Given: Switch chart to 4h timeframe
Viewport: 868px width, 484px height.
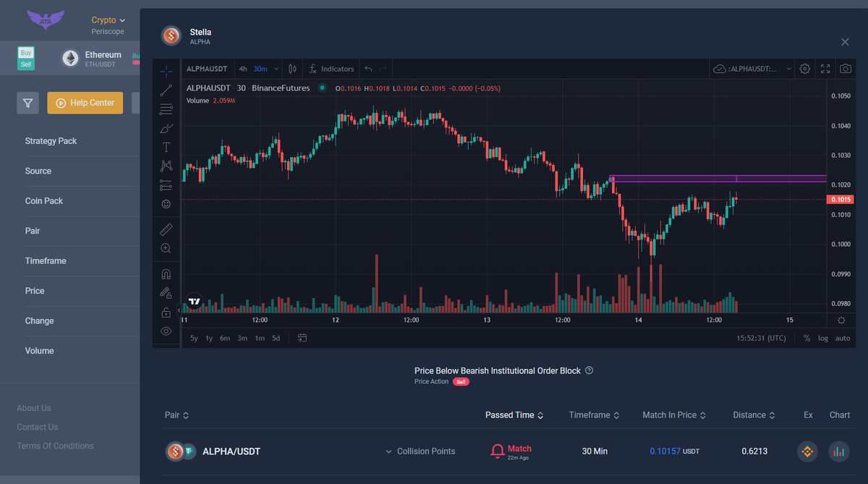Looking at the screenshot, I should point(243,69).
